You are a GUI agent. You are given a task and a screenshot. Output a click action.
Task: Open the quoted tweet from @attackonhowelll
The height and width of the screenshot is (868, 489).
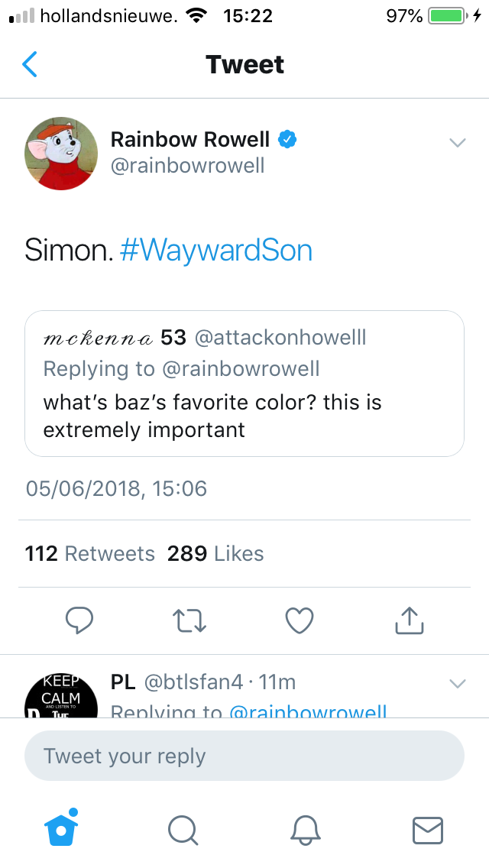tap(244, 384)
